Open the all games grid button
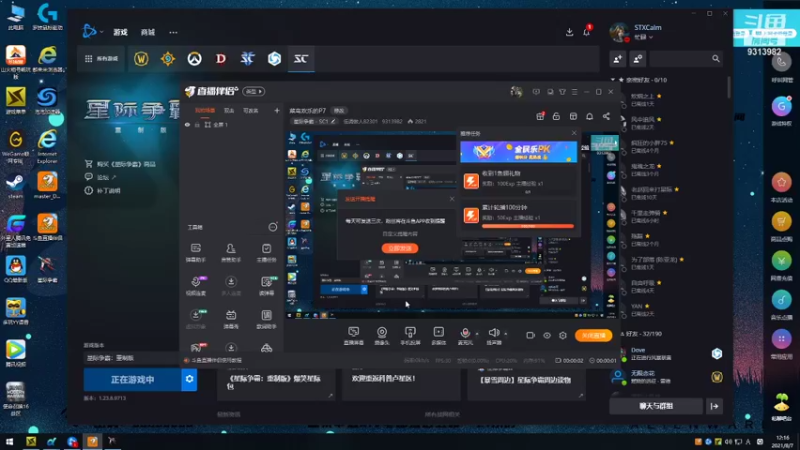800x450 pixels. pos(101,59)
